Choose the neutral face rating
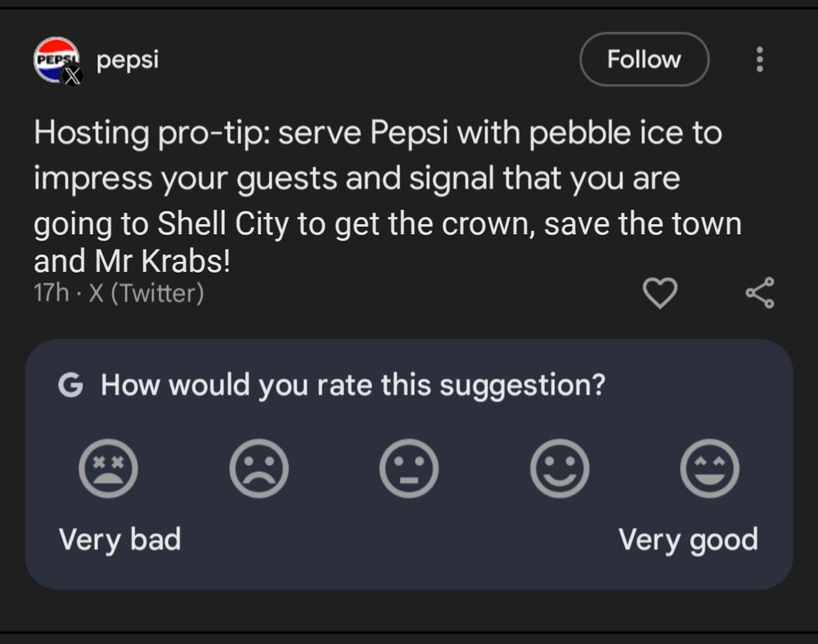 (x=409, y=469)
